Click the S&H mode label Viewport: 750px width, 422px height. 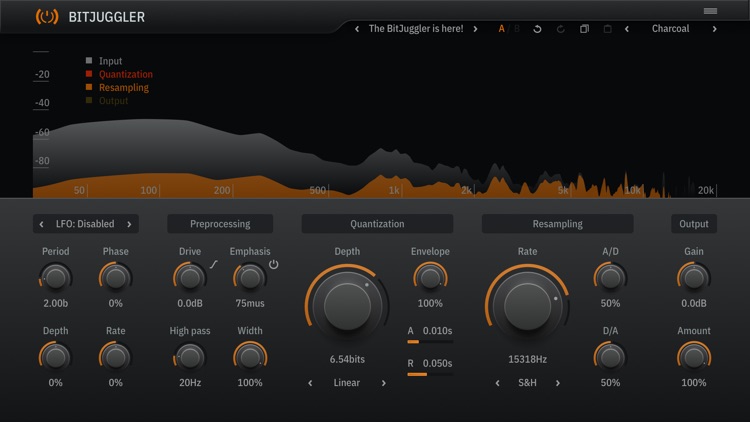tap(528, 383)
